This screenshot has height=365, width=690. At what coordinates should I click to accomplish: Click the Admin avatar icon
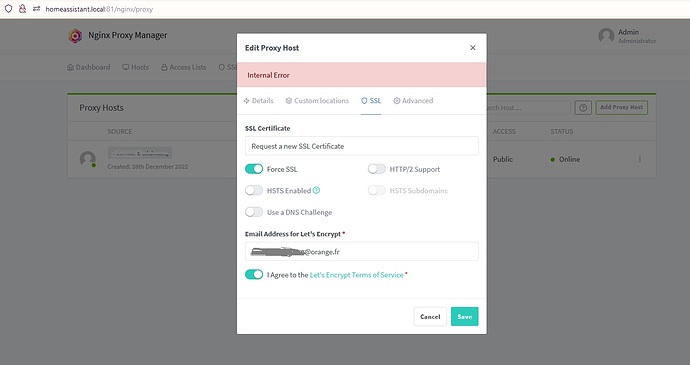[x=606, y=36]
